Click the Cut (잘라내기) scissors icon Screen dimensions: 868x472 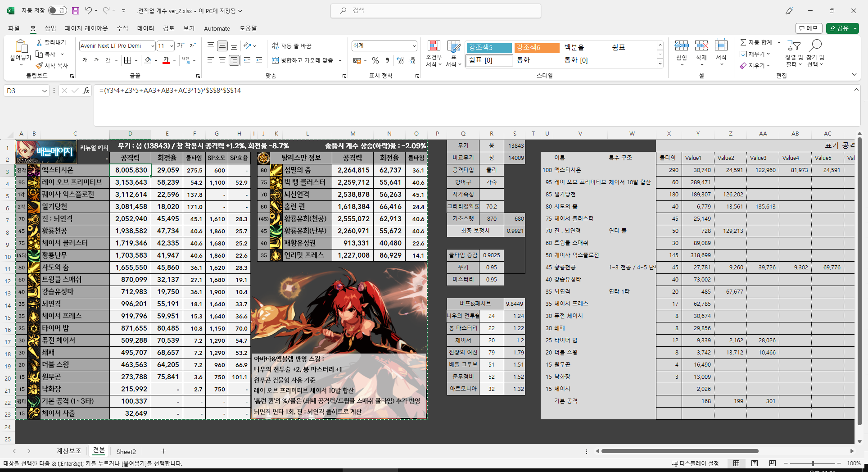tap(40, 42)
